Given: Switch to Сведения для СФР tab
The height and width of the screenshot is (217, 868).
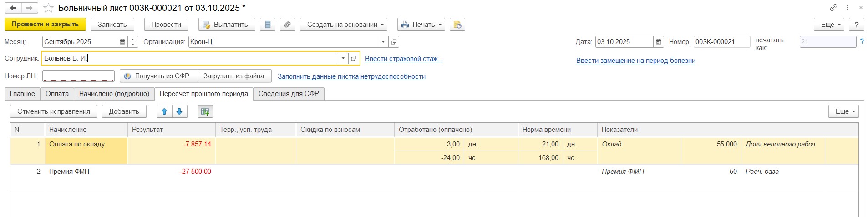Looking at the screenshot, I should pos(289,94).
